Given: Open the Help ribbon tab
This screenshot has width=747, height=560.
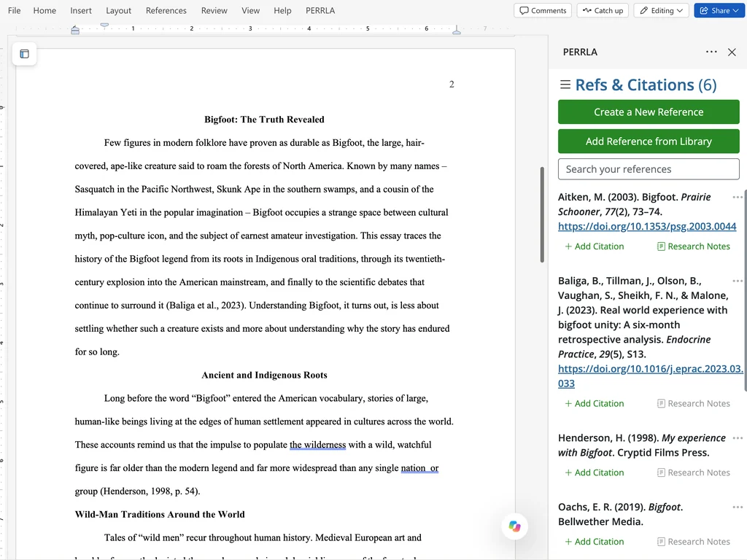Looking at the screenshot, I should point(282,10).
